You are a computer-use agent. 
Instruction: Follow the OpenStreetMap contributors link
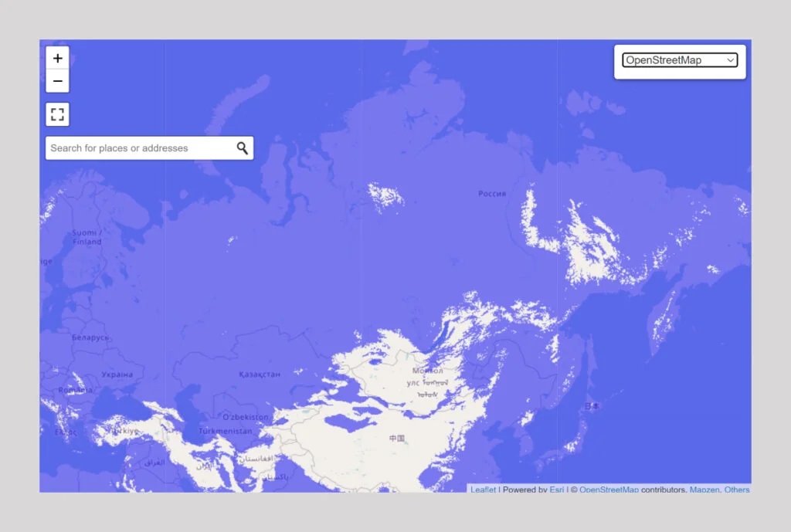609,490
